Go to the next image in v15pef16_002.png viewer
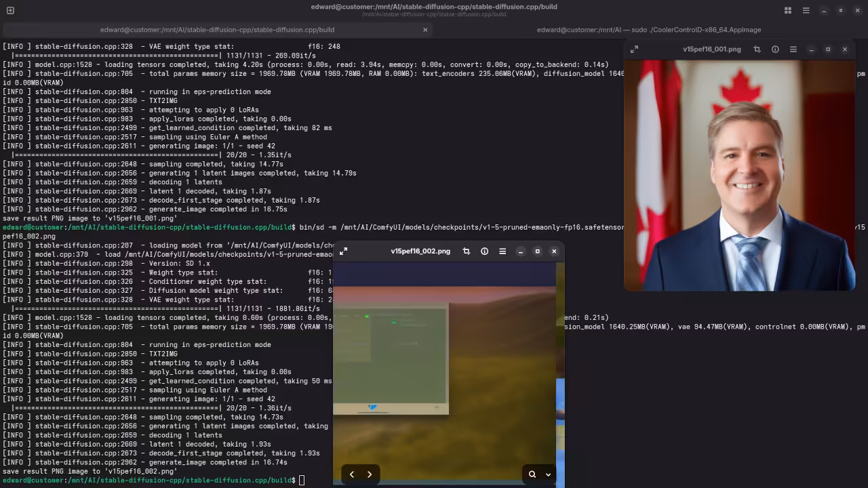 [369, 474]
